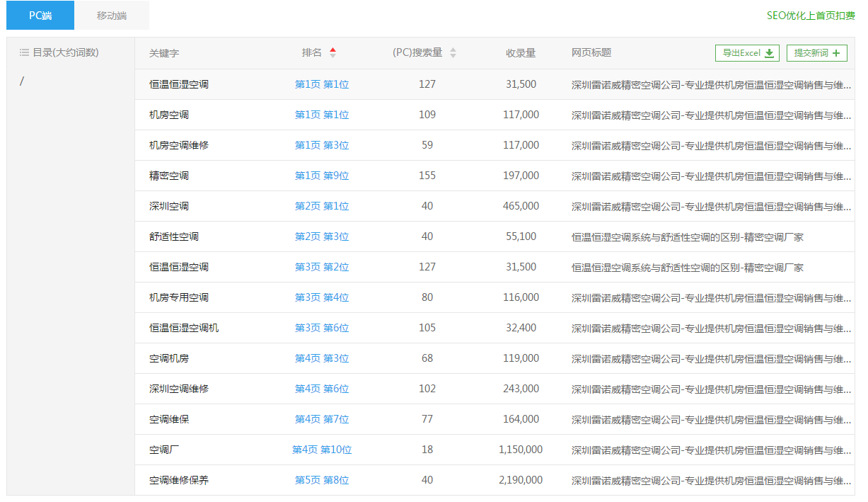
Task: Click 第4页 第10位 ranking for 空调厂
Action: [322, 450]
